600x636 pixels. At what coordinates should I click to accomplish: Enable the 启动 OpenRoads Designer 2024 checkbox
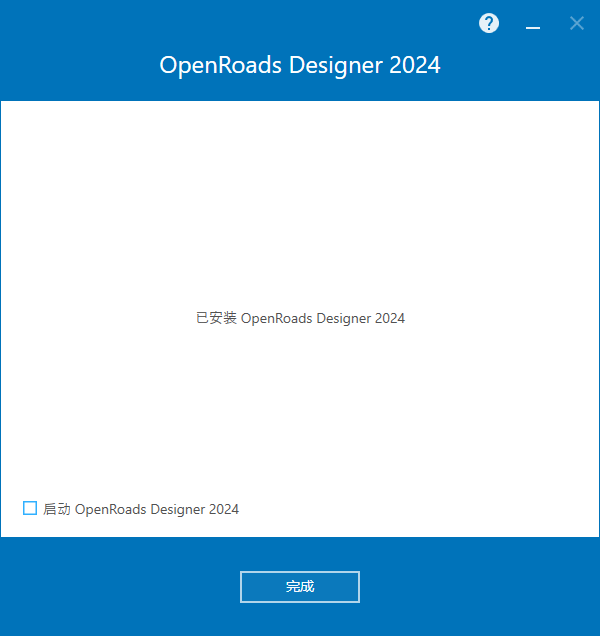point(30,508)
